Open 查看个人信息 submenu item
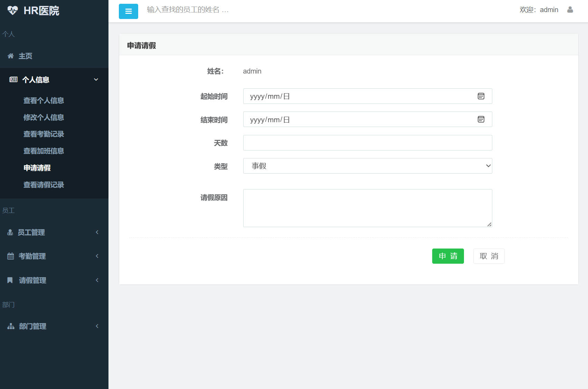 (x=44, y=100)
